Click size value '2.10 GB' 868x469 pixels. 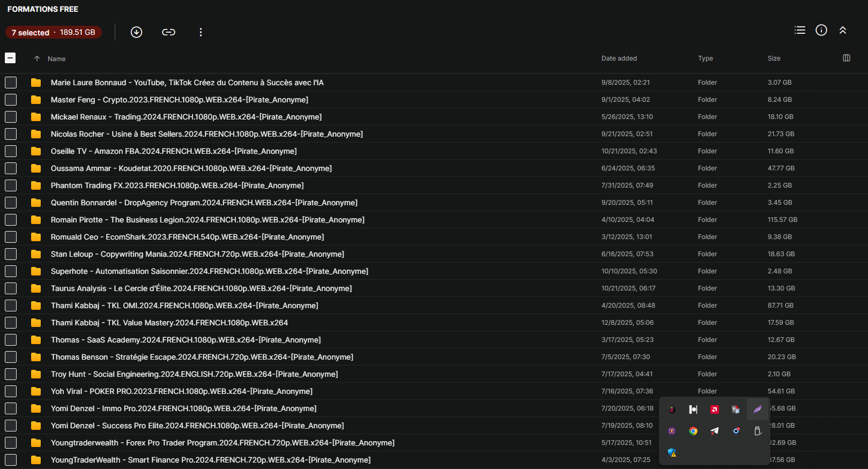[x=779, y=374]
